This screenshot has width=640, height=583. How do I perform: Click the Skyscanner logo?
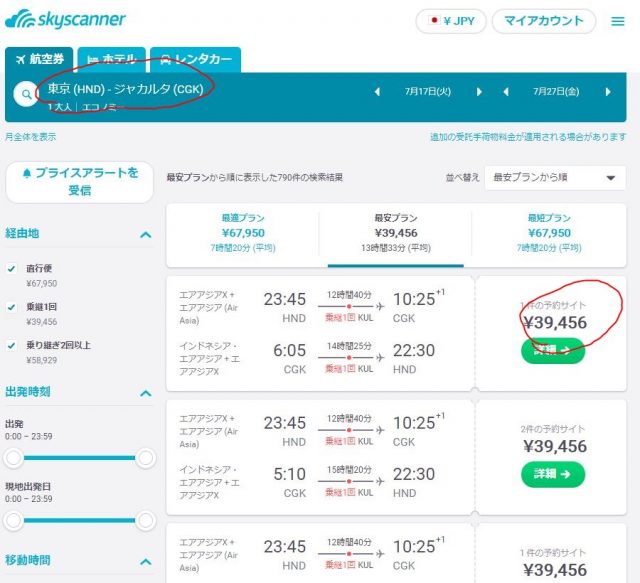(x=65, y=20)
